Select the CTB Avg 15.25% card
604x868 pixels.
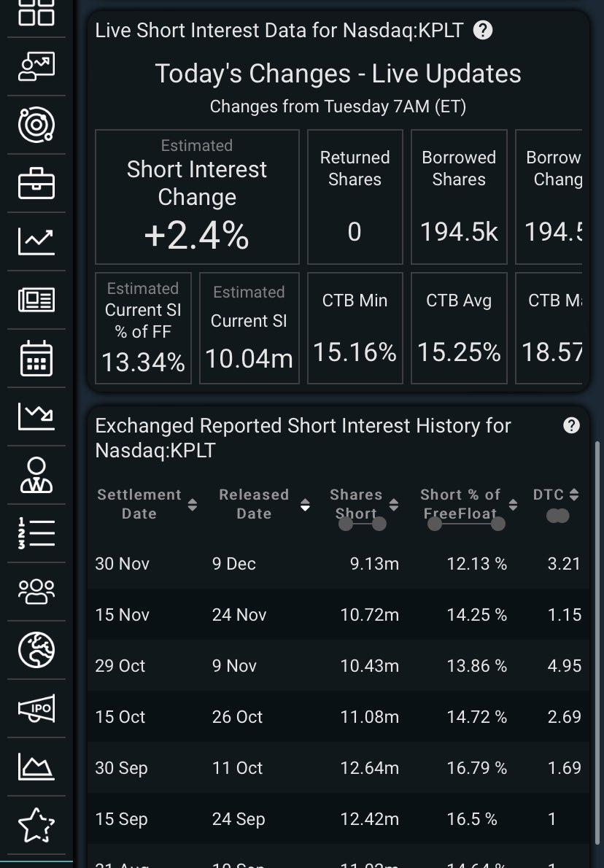pos(459,328)
